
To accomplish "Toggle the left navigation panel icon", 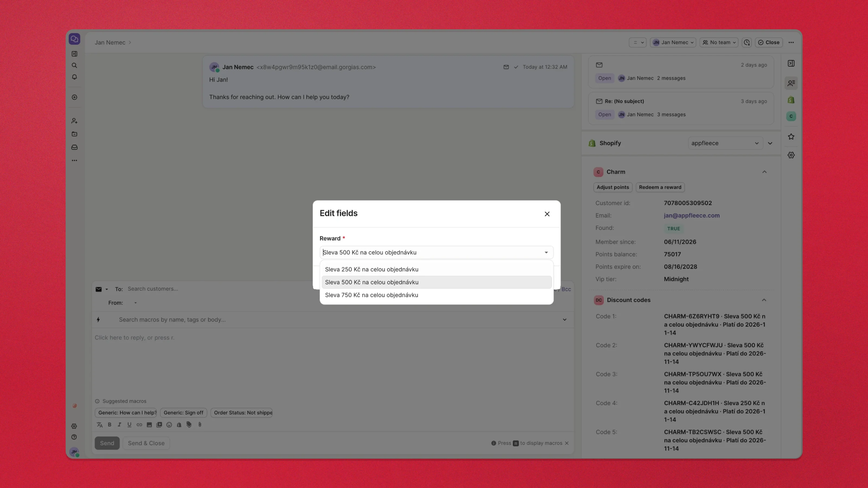I will coord(75,54).
